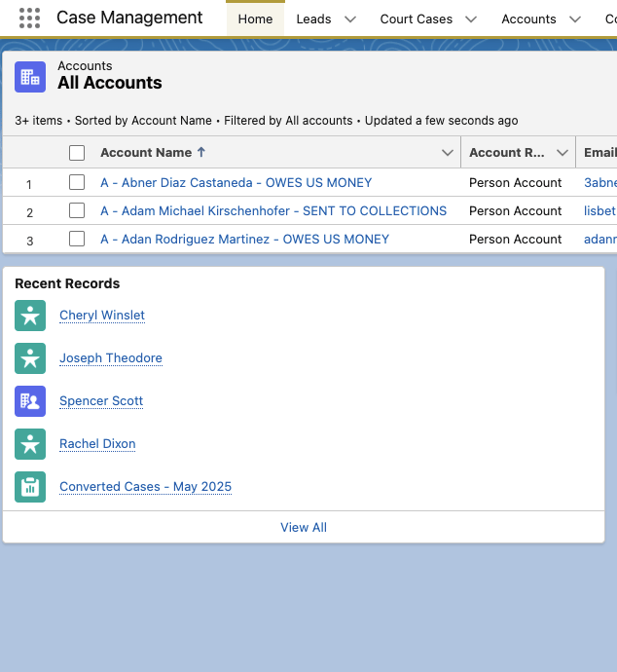Open the Court Cases tab dropdown chevron
Screen dimensions: 617x672
click(471, 19)
